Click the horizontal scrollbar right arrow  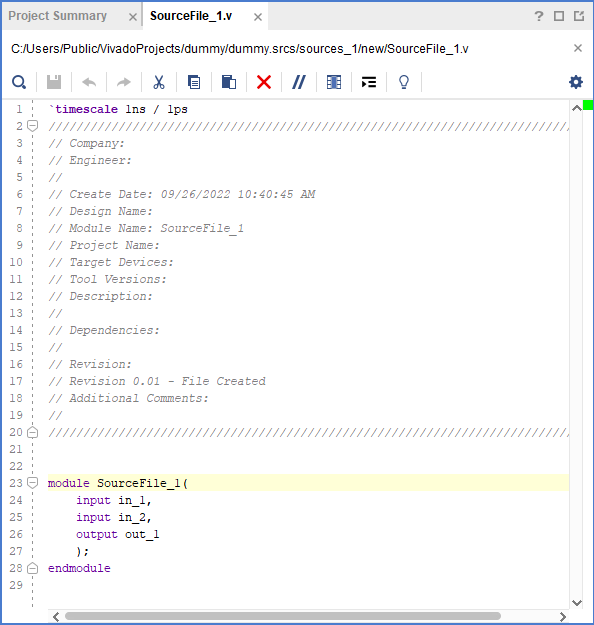pyautogui.click(x=563, y=617)
